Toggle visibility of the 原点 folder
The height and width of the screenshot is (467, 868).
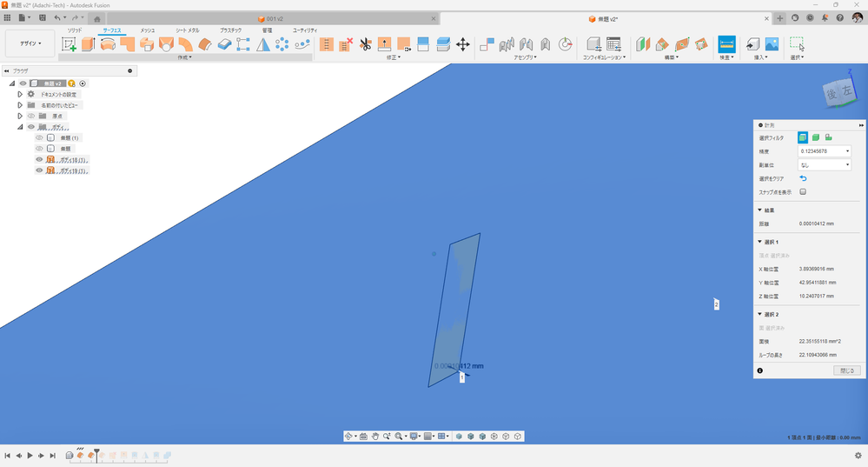[x=31, y=117]
